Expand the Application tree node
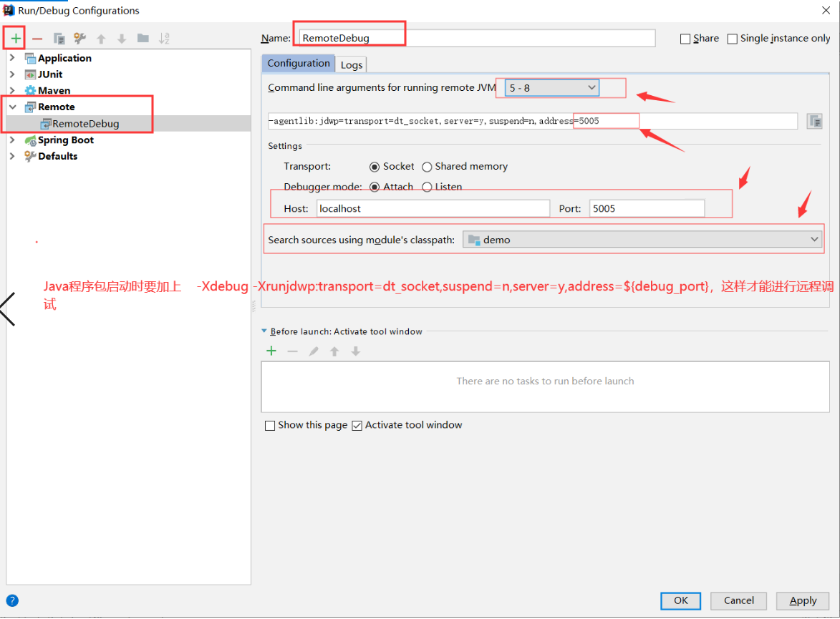 click(x=12, y=58)
